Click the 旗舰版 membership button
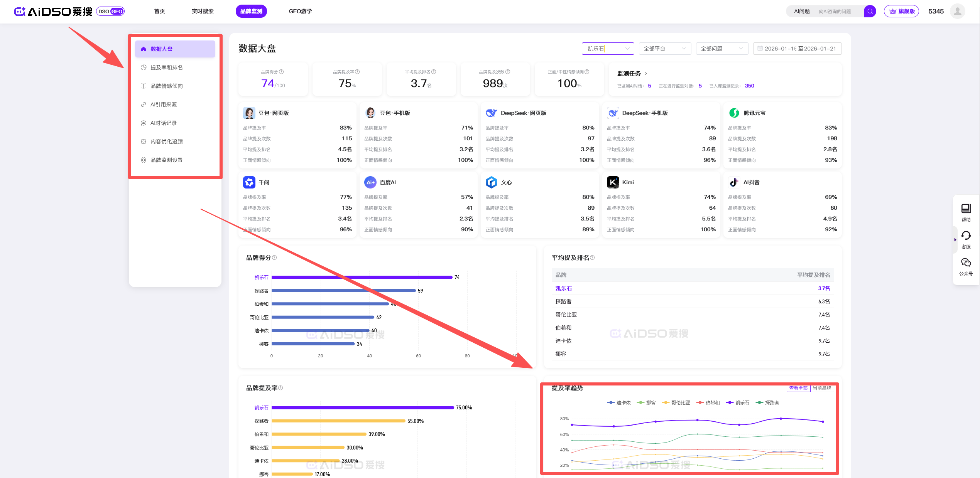The height and width of the screenshot is (478, 980). click(x=902, y=11)
